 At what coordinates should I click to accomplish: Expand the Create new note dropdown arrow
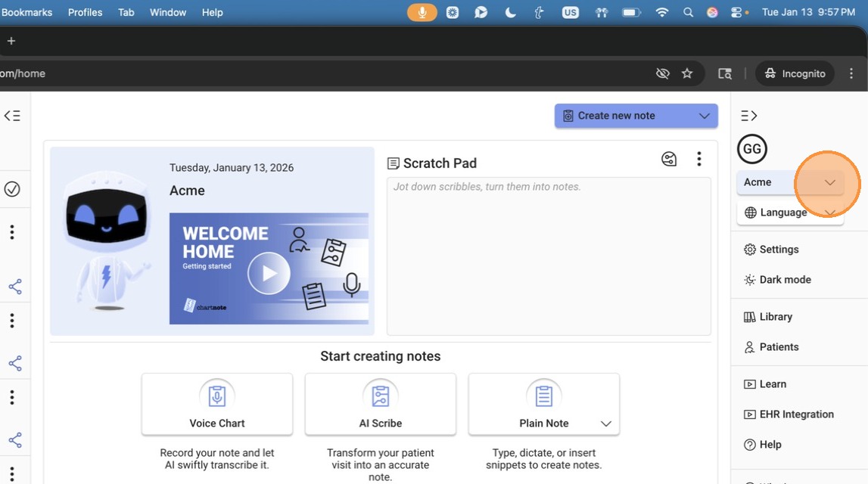coord(704,116)
